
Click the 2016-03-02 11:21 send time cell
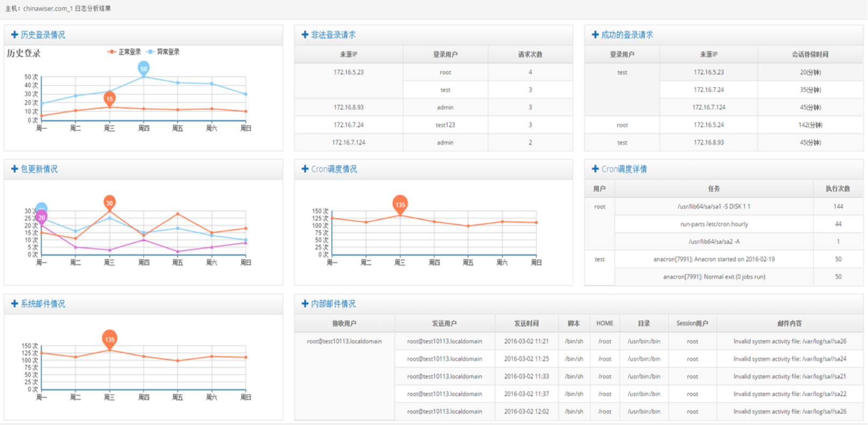pos(526,341)
